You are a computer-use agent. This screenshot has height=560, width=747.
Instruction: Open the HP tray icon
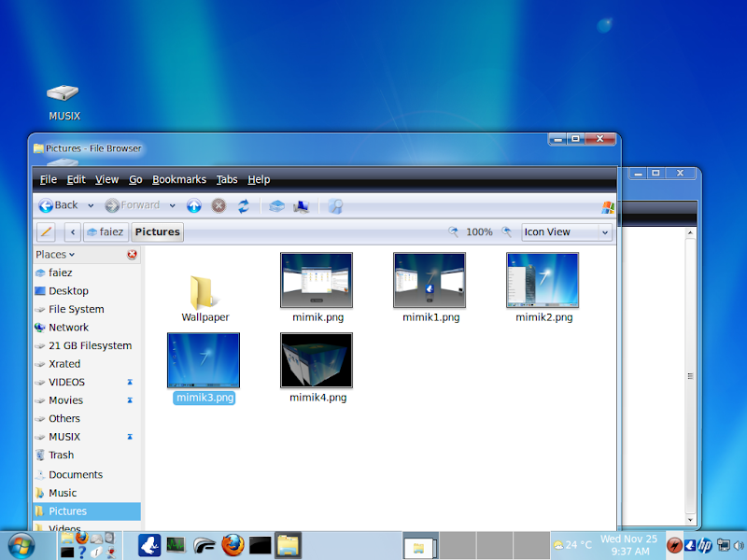coord(705,545)
